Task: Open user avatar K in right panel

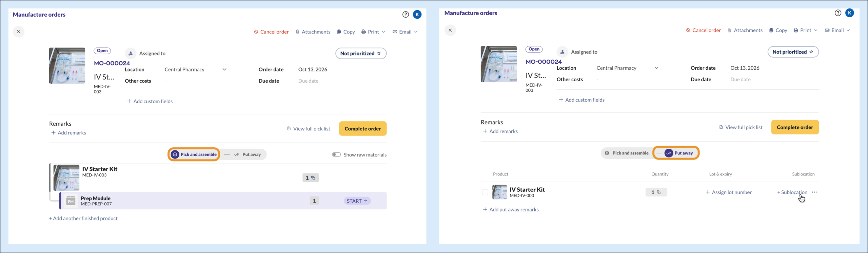Action: point(849,13)
